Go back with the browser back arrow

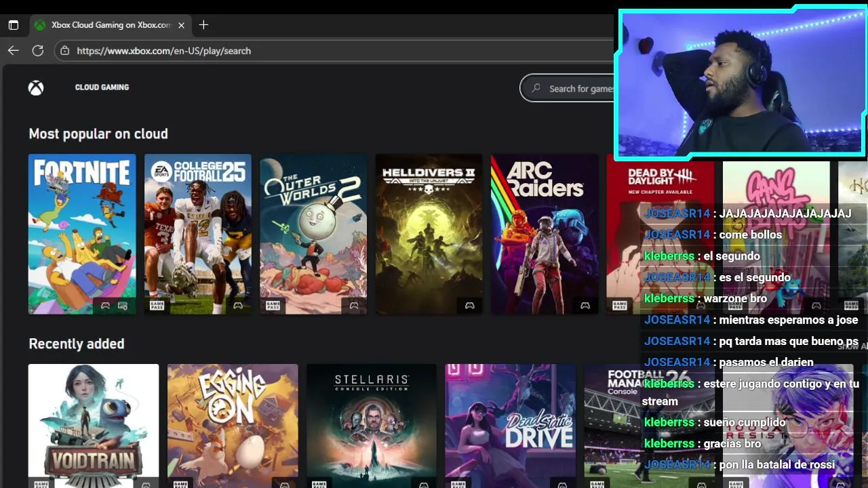14,51
